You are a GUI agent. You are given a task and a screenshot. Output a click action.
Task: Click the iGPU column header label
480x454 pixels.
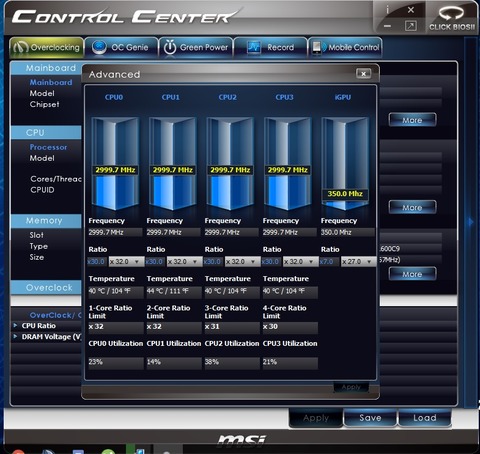(x=343, y=97)
